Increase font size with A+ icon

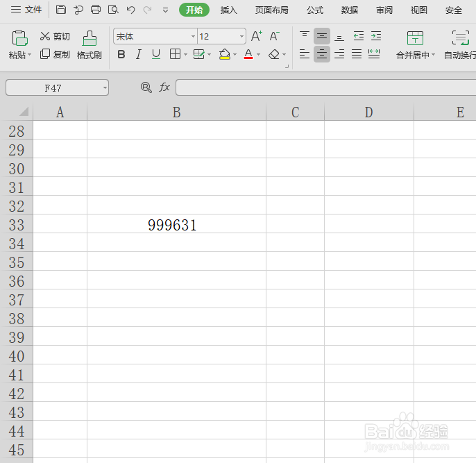point(257,36)
